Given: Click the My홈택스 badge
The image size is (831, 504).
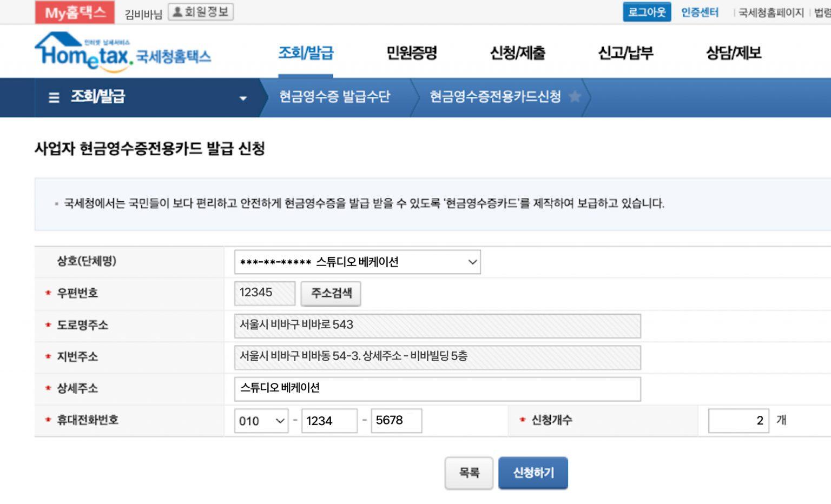Looking at the screenshot, I should (x=75, y=12).
